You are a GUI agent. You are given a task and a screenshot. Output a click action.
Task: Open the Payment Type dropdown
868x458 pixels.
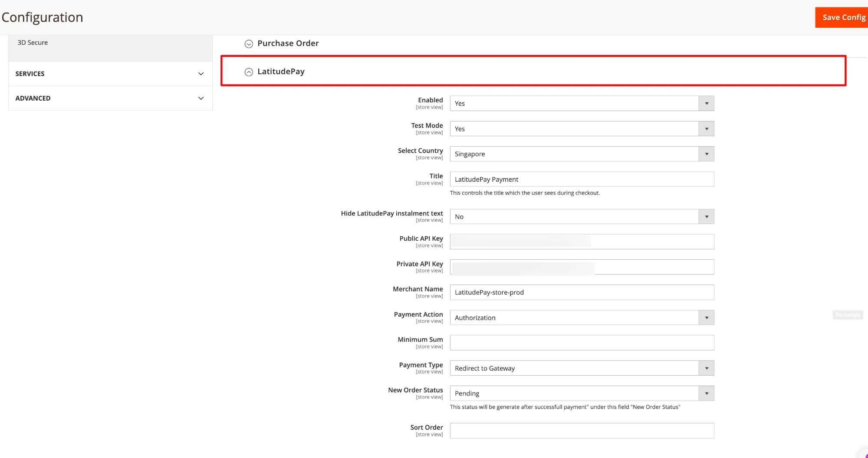point(582,368)
